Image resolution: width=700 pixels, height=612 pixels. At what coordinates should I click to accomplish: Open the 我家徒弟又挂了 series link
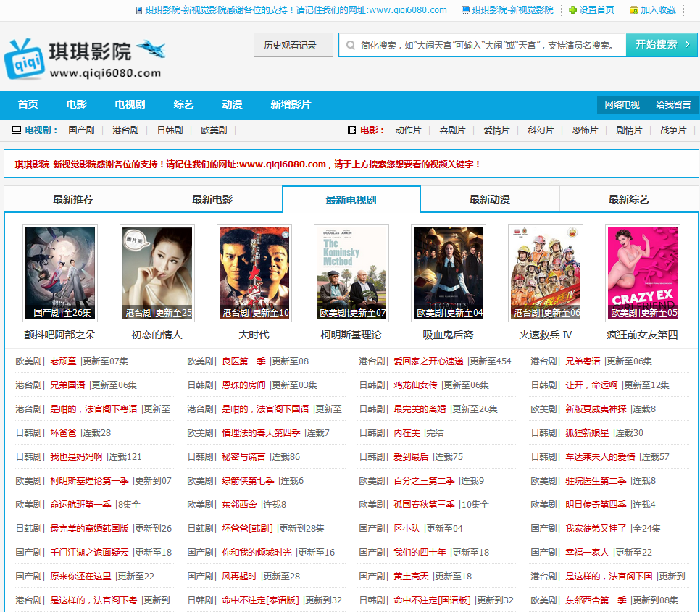tap(596, 529)
